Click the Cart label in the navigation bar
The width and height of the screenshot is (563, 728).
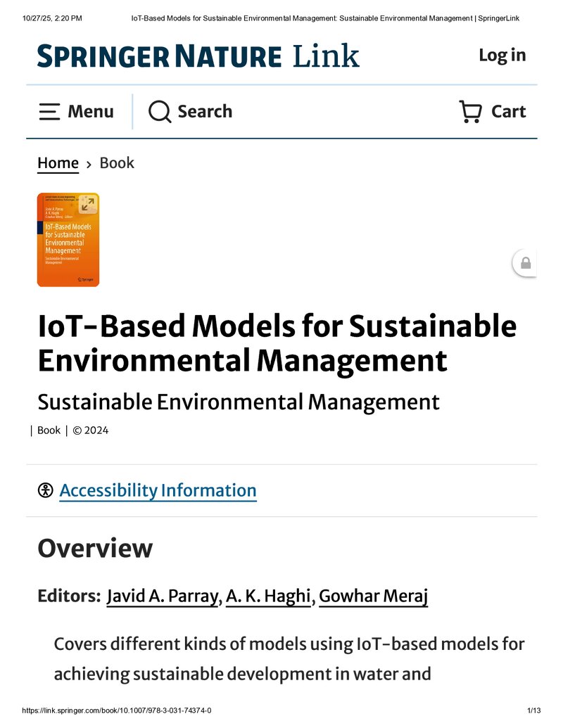tap(509, 112)
